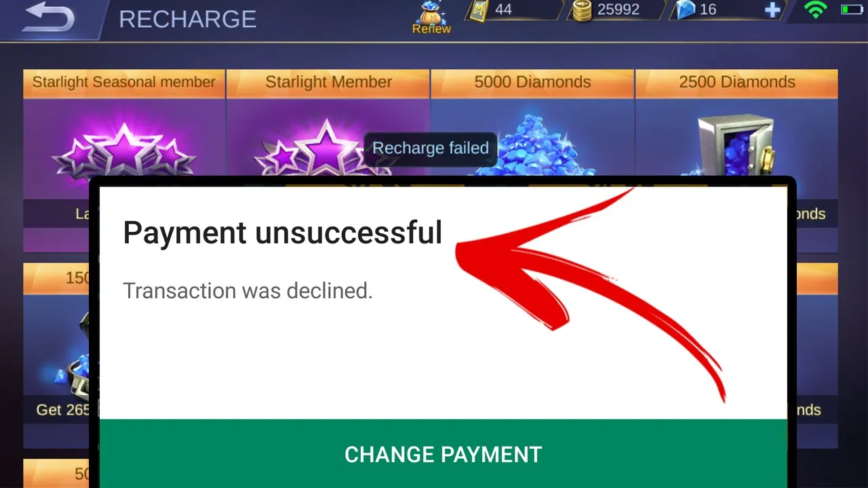Check the green Wi-Fi signal icon
This screenshot has width=868, height=488.
(815, 9)
